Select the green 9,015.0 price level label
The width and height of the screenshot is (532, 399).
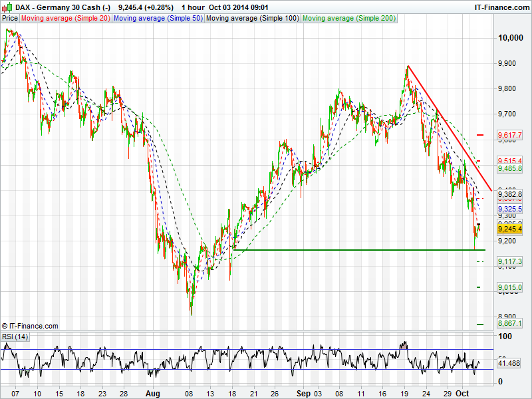(509, 287)
